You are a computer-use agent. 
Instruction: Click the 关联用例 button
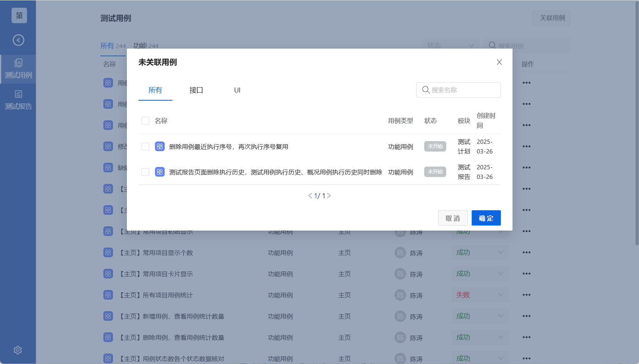tap(551, 18)
